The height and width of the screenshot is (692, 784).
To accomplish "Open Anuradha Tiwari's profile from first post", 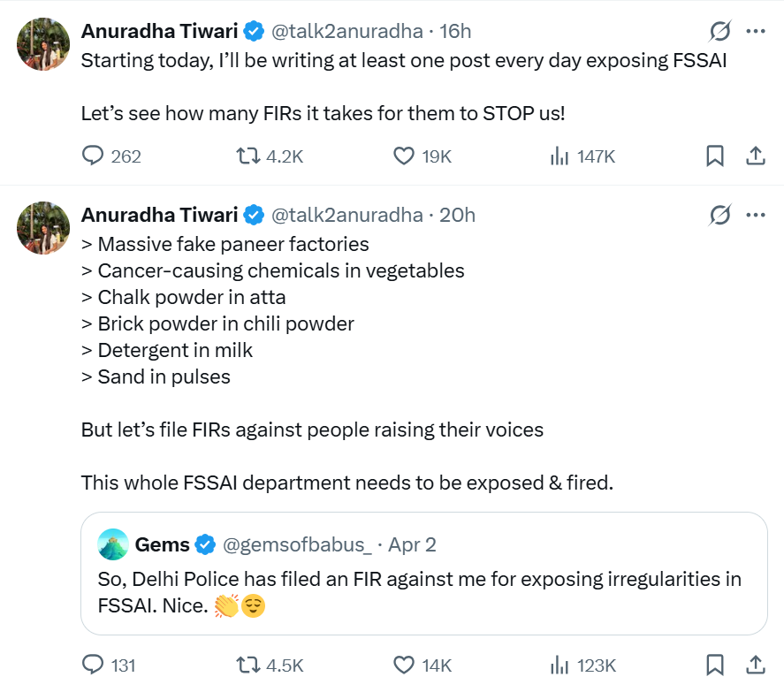I will [159, 32].
